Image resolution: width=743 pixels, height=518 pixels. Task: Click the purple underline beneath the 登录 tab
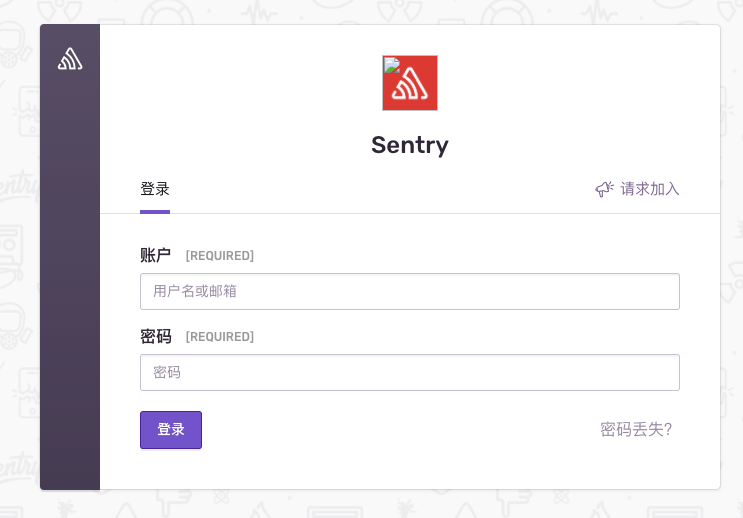(155, 211)
